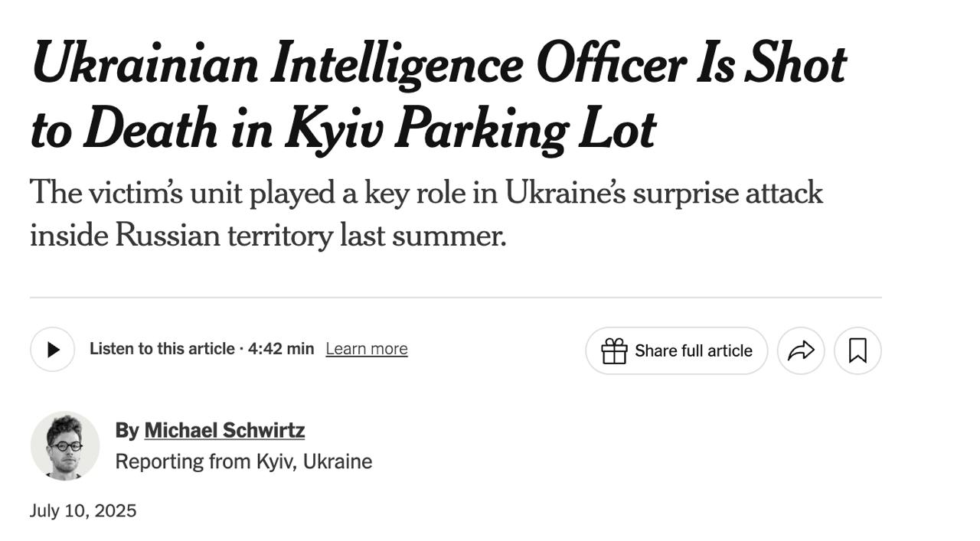Click subheadline line "inside Russian territory last summer"
980x541 pixels.
click(x=268, y=235)
